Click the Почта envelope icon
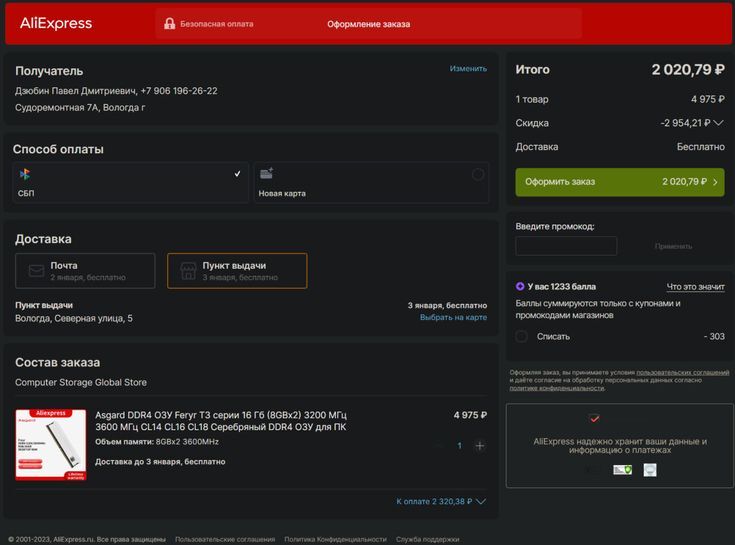The width and height of the screenshot is (735, 545). click(36, 271)
